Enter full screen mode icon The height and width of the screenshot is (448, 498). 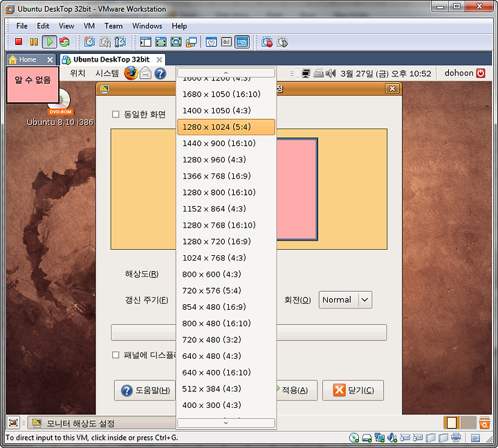click(176, 42)
